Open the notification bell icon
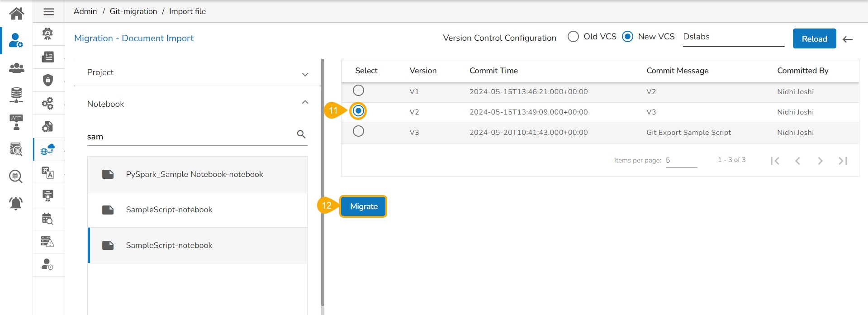Image resolution: width=868 pixels, height=315 pixels. (x=16, y=203)
